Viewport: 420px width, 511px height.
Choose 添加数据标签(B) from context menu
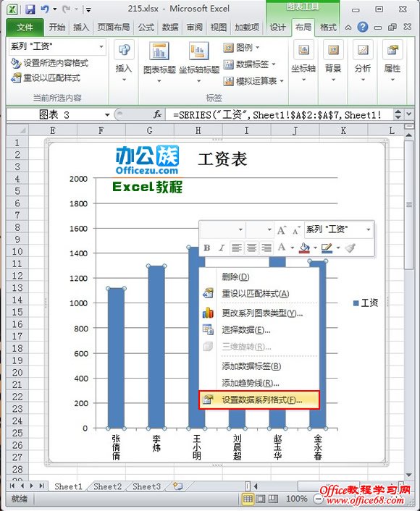(259, 366)
